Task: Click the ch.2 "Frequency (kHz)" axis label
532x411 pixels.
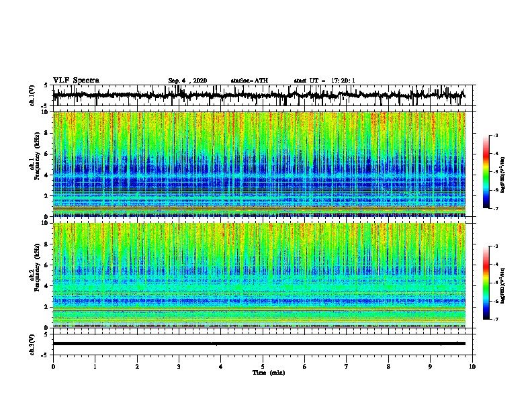Action: pos(37,267)
